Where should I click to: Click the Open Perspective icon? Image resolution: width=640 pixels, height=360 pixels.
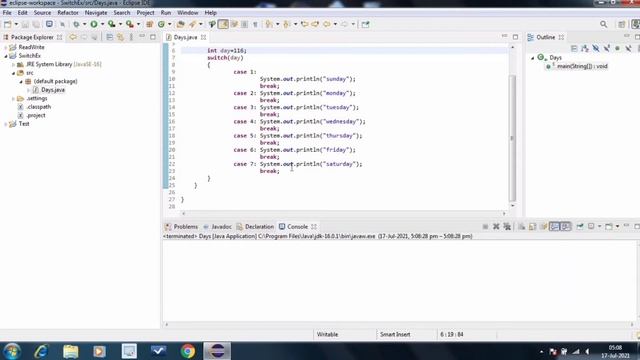622,24
